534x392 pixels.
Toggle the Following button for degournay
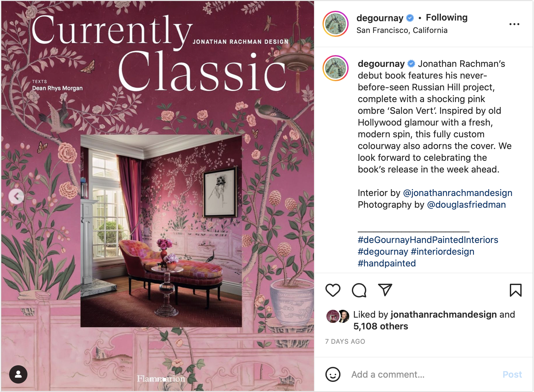(x=447, y=18)
